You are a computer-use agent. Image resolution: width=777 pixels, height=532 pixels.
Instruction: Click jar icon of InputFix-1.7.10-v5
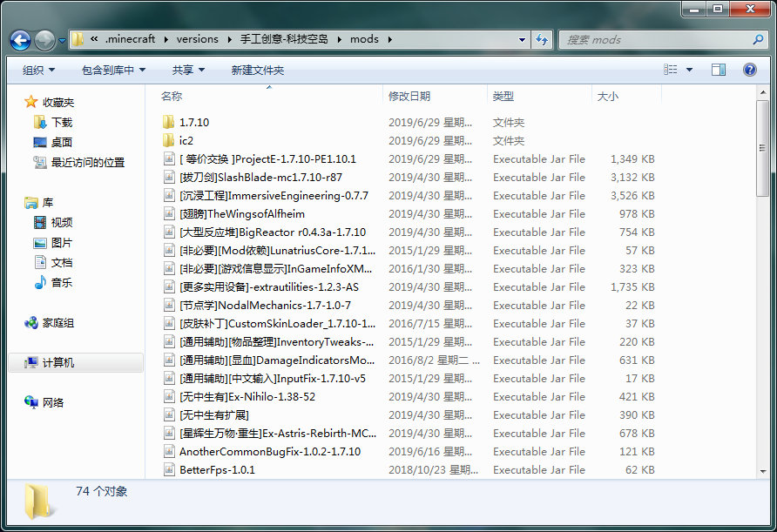coord(169,379)
